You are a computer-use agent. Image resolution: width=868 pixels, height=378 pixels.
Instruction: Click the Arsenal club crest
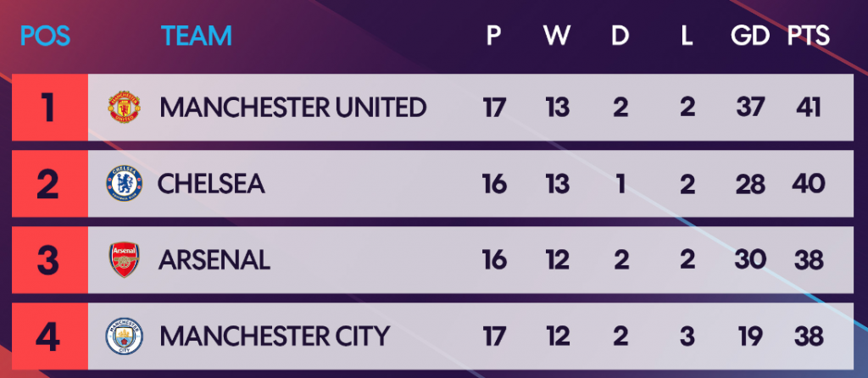point(125,260)
